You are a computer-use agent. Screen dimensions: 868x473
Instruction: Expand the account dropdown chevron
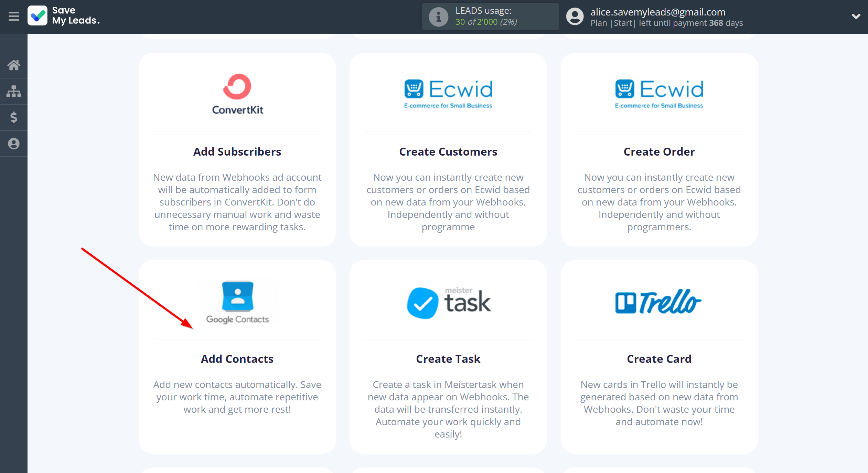pyautogui.click(x=856, y=17)
